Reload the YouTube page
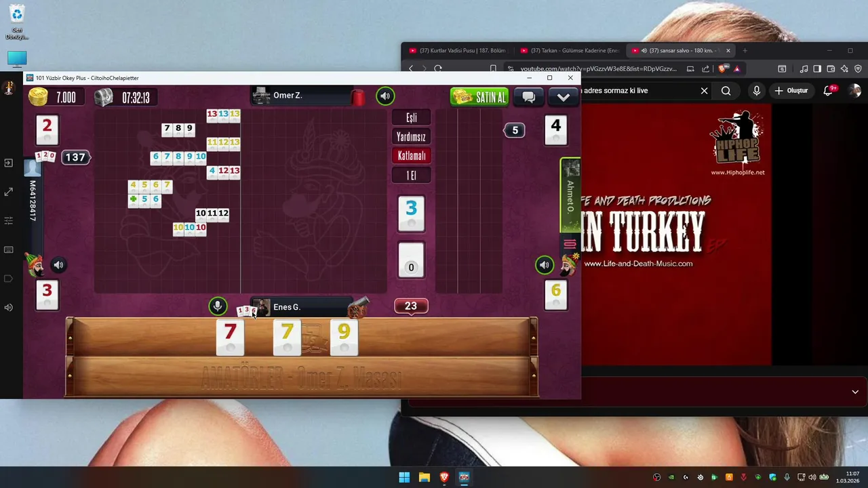Viewport: 868px width, 488px height. (x=438, y=68)
